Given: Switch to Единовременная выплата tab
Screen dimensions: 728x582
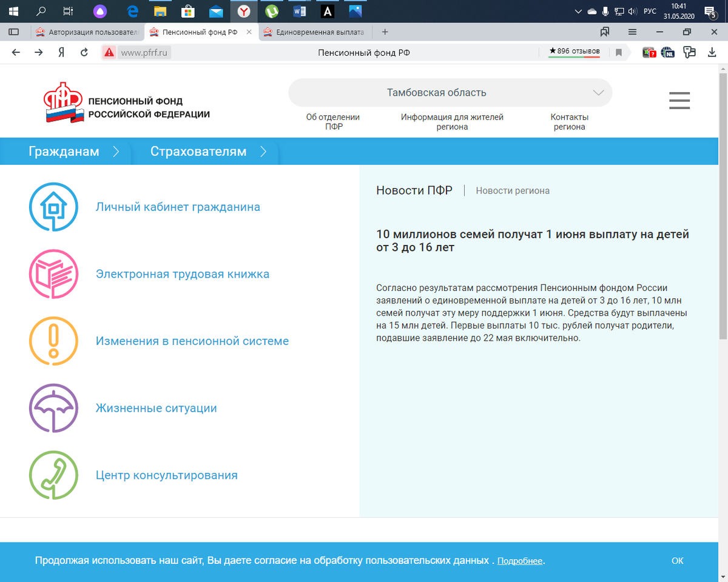Looking at the screenshot, I should (314, 32).
